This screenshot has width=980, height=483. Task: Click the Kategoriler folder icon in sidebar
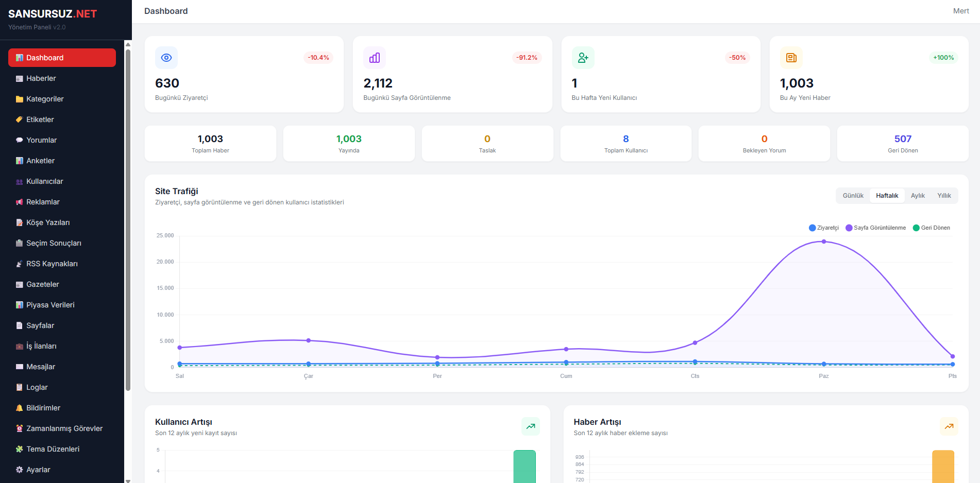coord(20,99)
